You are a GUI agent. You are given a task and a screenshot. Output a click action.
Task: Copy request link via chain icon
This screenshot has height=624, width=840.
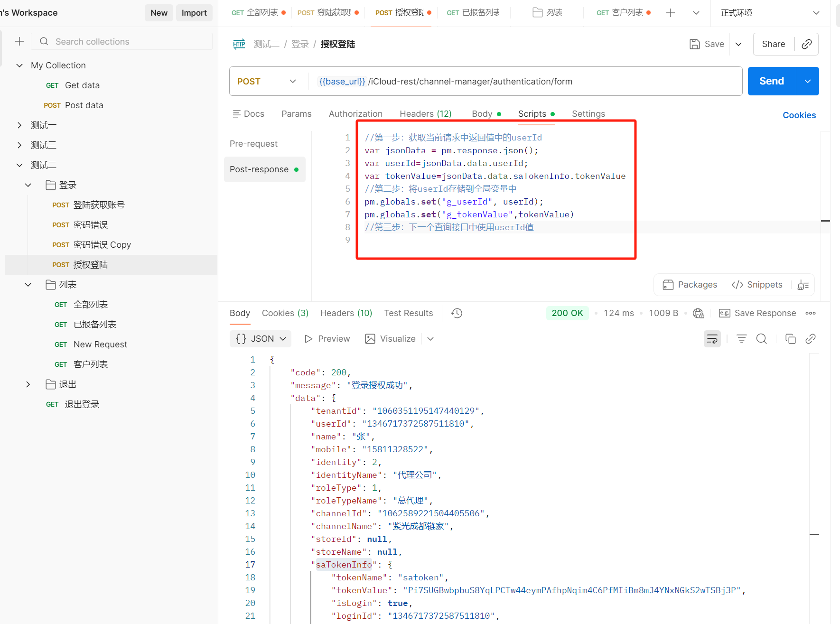(x=807, y=44)
